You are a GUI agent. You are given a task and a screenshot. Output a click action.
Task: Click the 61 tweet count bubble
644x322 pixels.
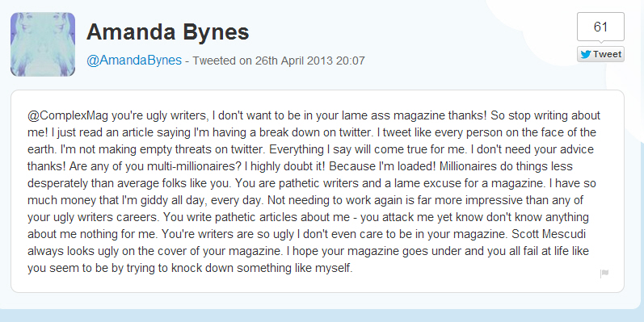tap(600, 27)
